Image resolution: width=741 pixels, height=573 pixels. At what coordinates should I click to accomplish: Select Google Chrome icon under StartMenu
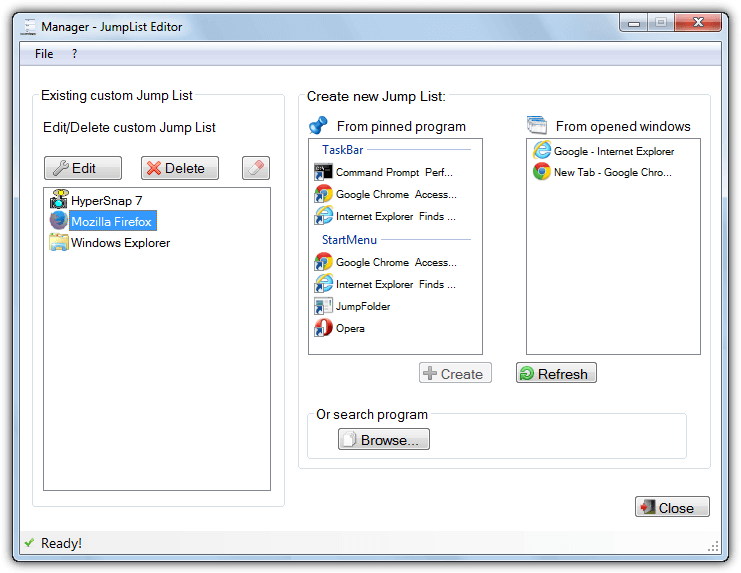click(x=323, y=262)
